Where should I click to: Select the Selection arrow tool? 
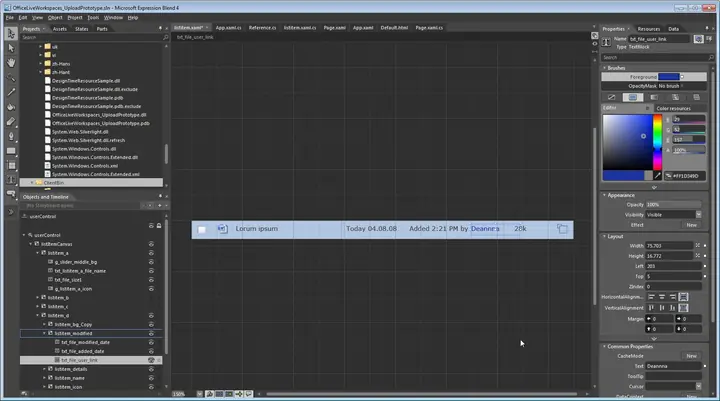pyautogui.click(x=11, y=34)
